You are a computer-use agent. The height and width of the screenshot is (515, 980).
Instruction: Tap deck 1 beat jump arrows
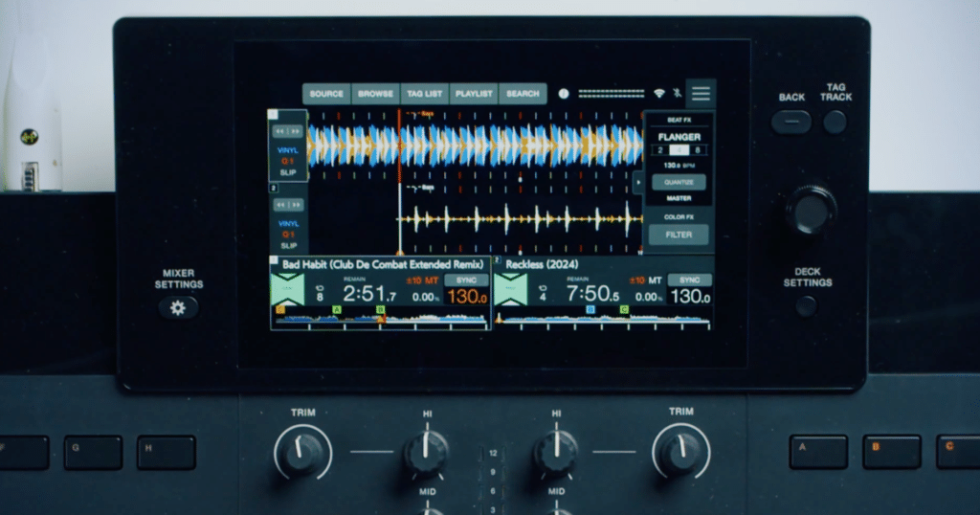pos(288,131)
